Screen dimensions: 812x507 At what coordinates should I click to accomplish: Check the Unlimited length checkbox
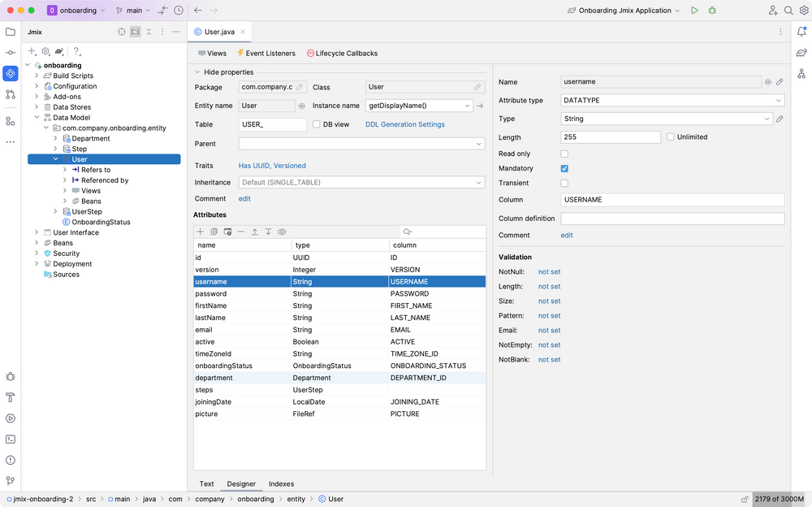click(x=671, y=136)
